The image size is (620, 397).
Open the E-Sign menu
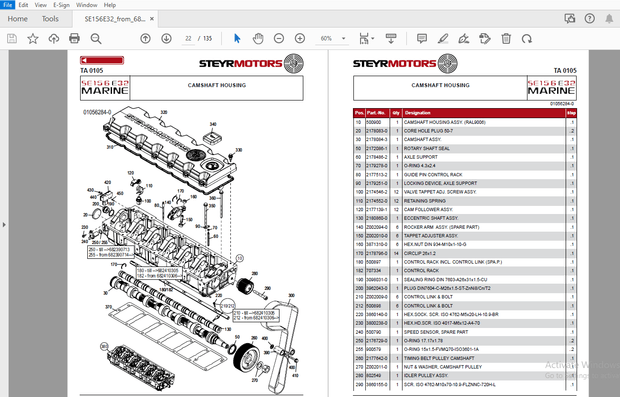coord(62,5)
